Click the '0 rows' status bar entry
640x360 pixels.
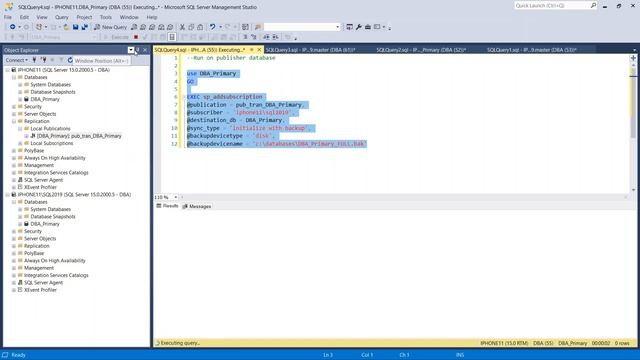(x=622, y=343)
